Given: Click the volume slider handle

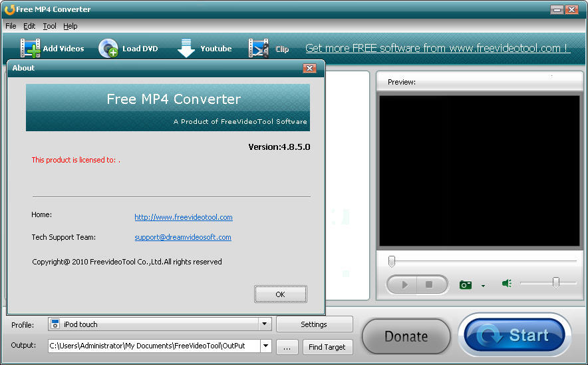Looking at the screenshot, I should point(556,282).
